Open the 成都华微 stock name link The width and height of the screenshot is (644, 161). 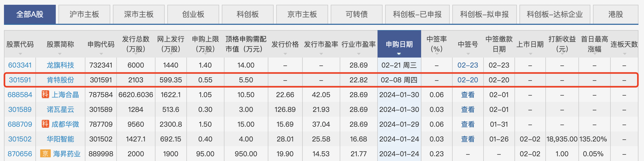[x=65, y=124]
